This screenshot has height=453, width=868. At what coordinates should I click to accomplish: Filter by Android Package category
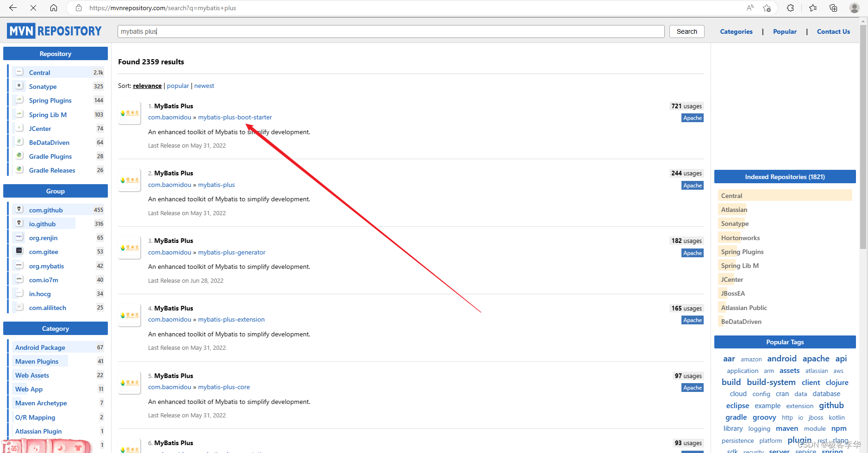pyautogui.click(x=40, y=348)
